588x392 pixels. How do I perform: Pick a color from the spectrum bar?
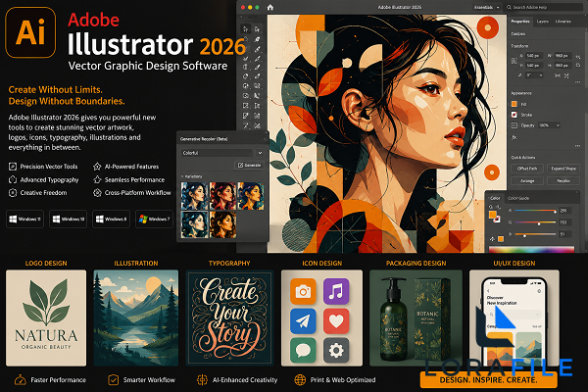pyautogui.click(x=531, y=249)
